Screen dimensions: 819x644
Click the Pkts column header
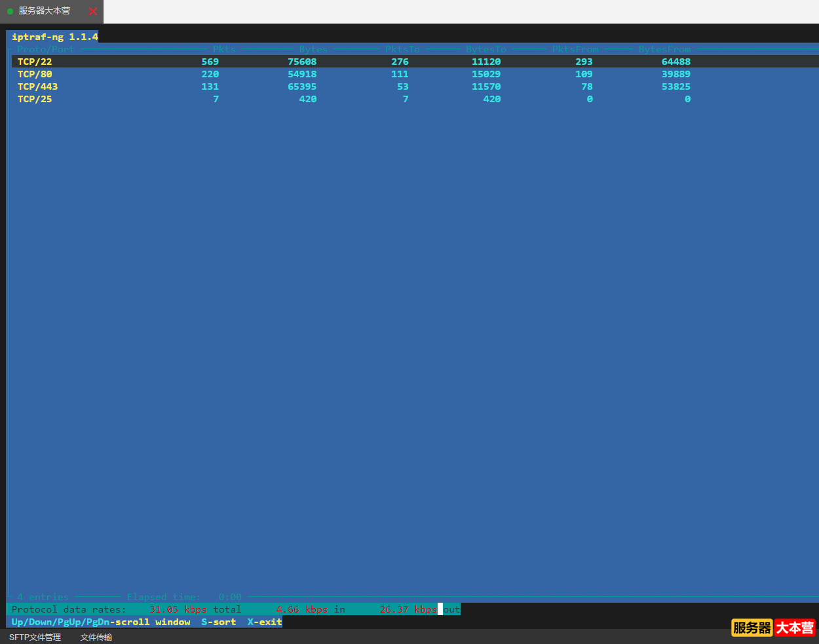coord(224,49)
